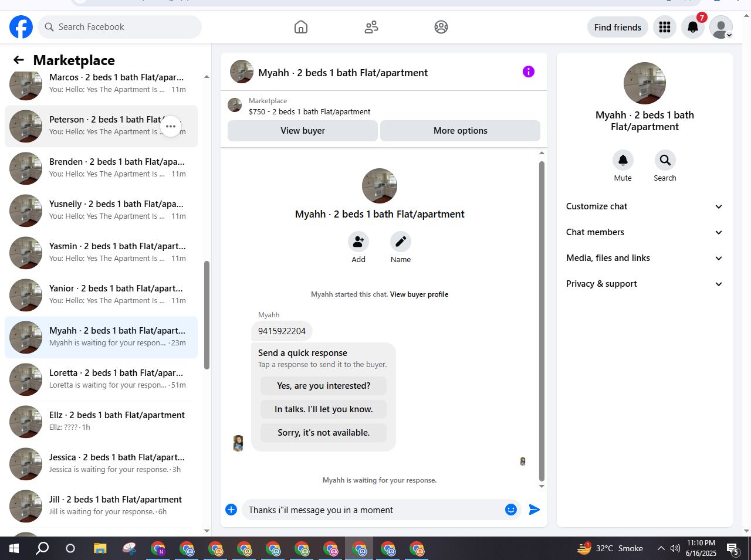Open the Groups icon in top navigation

click(x=441, y=27)
